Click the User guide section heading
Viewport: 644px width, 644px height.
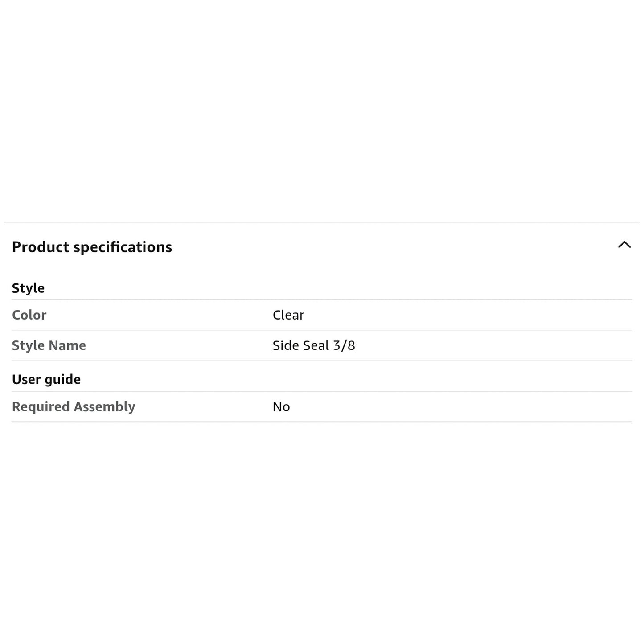[46, 379]
